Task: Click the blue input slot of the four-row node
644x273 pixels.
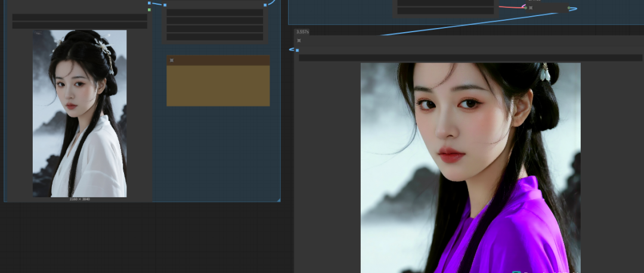Action: [165, 5]
